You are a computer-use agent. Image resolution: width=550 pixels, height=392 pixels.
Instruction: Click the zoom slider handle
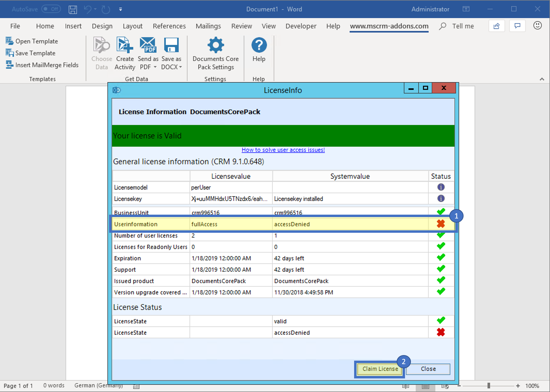[x=489, y=386]
